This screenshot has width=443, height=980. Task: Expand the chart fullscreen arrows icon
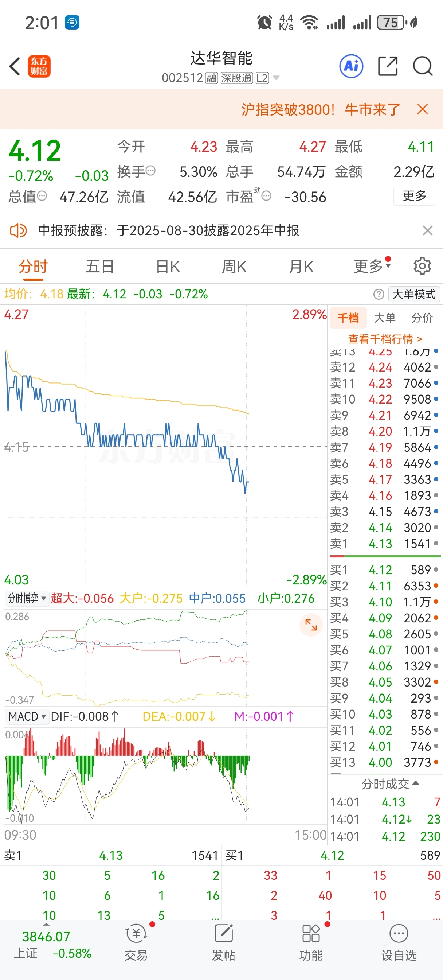pyautogui.click(x=311, y=625)
